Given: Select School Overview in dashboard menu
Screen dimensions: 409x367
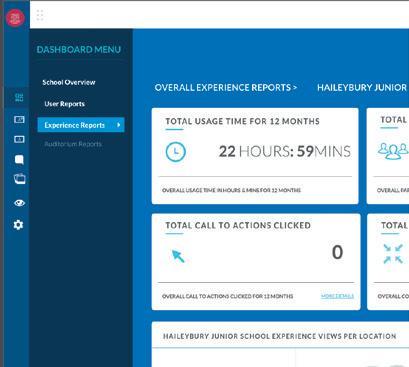Looking at the screenshot, I should click(69, 82).
